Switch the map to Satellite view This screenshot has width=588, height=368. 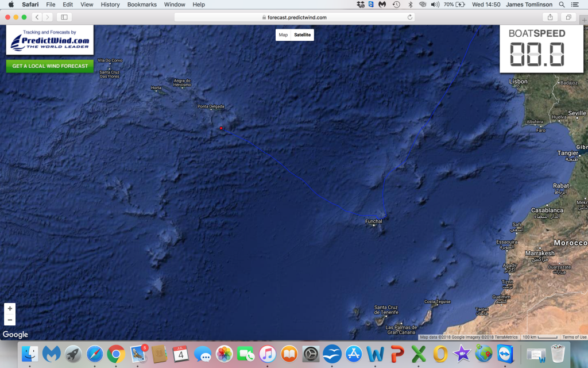click(x=302, y=35)
